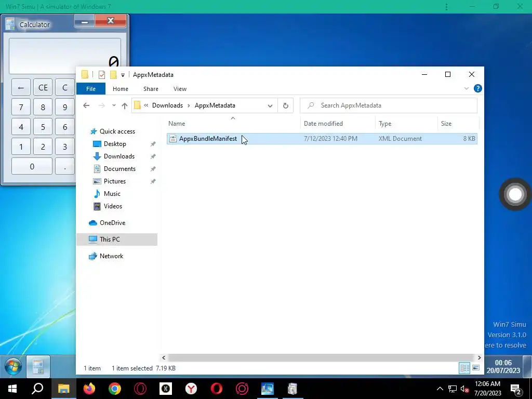The height and width of the screenshot is (399, 532).
Task: Click the horizontal scrollbar right arrow
Action: pyautogui.click(x=479, y=357)
